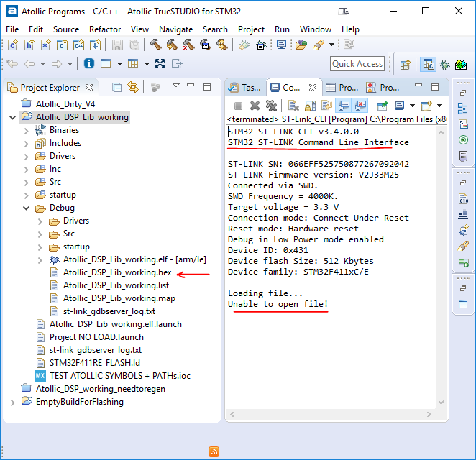
Task: Open the Open Console dropdown arrow
Action: [x=439, y=106]
